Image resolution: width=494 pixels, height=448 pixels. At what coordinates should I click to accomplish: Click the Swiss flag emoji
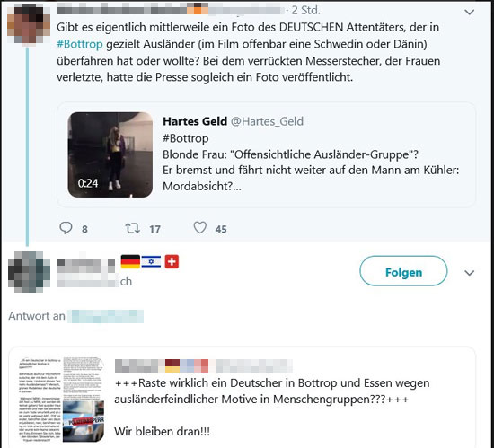(172, 261)
